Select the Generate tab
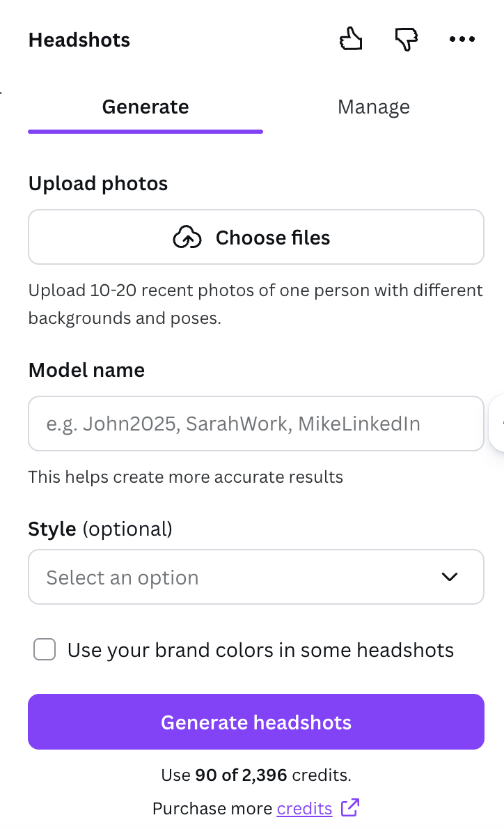The image size is (504, 829). [145, 107]
